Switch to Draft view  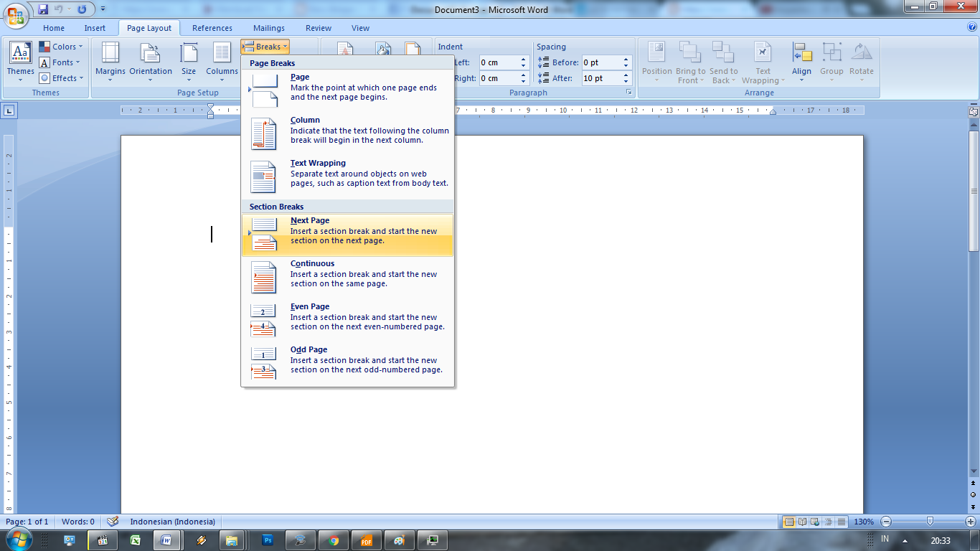(841, 522)
